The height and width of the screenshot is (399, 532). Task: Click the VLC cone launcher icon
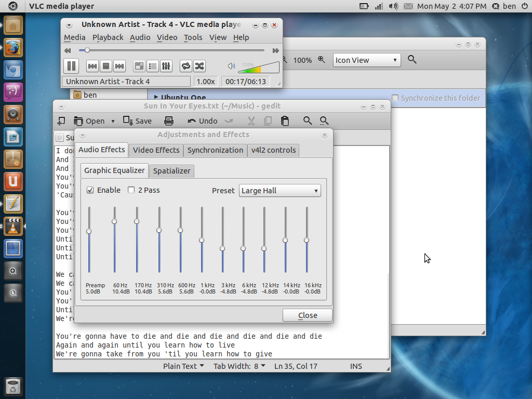point(13,227)
